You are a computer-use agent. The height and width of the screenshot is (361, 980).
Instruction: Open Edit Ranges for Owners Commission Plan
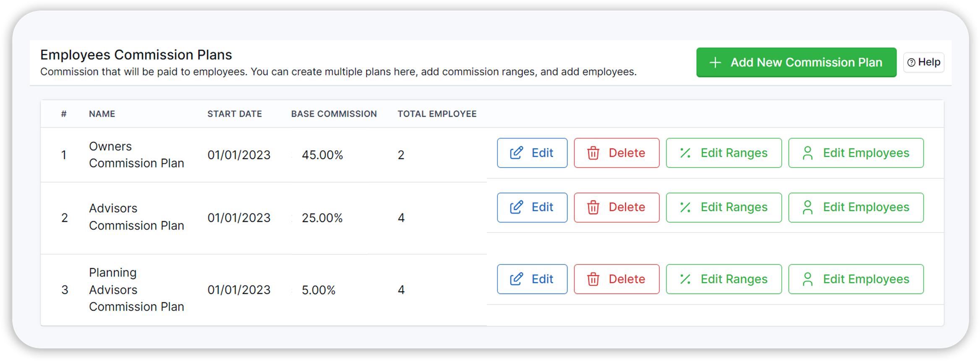point(724,153)
